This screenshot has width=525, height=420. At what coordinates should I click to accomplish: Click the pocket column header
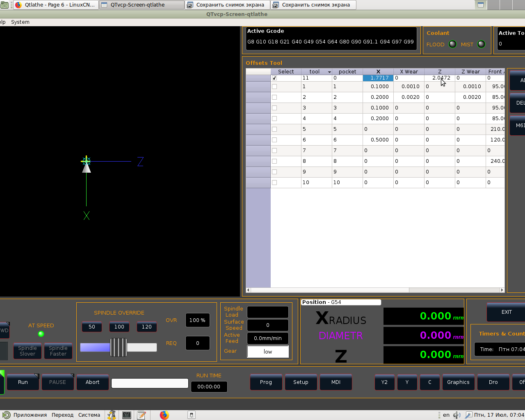click(347, 72)
